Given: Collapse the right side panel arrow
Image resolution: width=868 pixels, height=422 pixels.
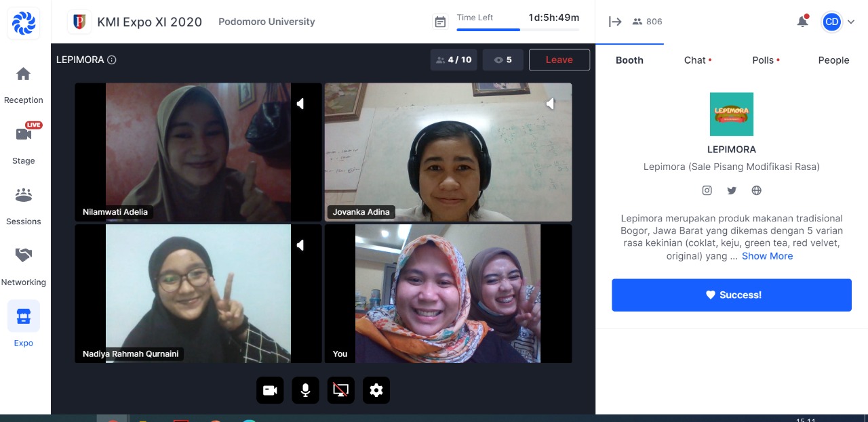Looking at the screenshot, I should (x=615, y=22).
